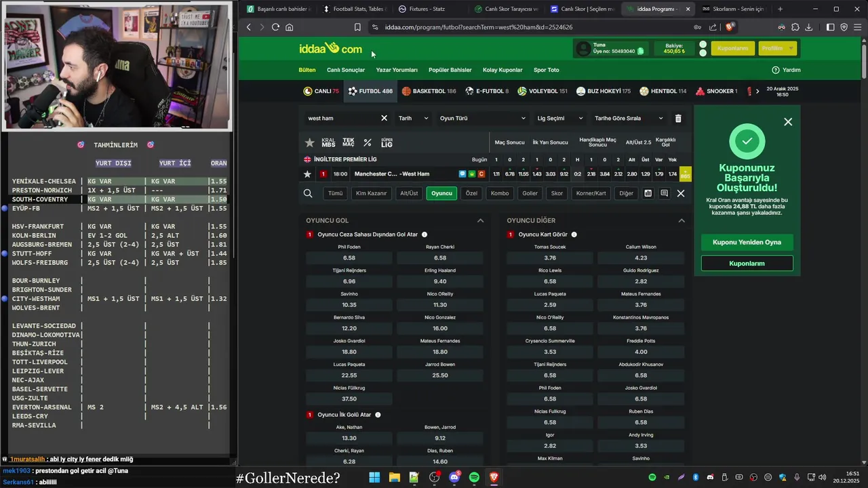Open Windows Start menu
Viewport: 868px width, 488px height.
[x=374, y=478]
